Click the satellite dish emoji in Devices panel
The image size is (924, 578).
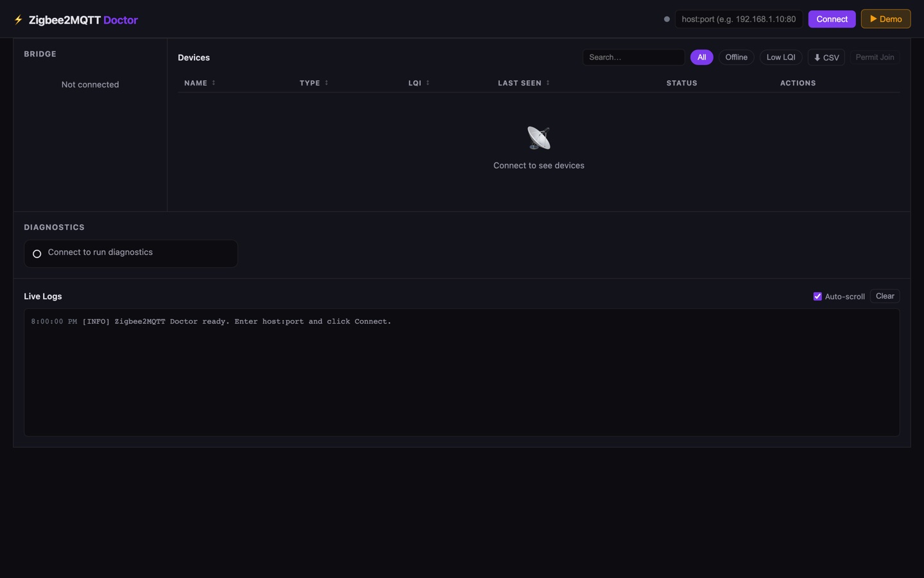pos(538,137)
